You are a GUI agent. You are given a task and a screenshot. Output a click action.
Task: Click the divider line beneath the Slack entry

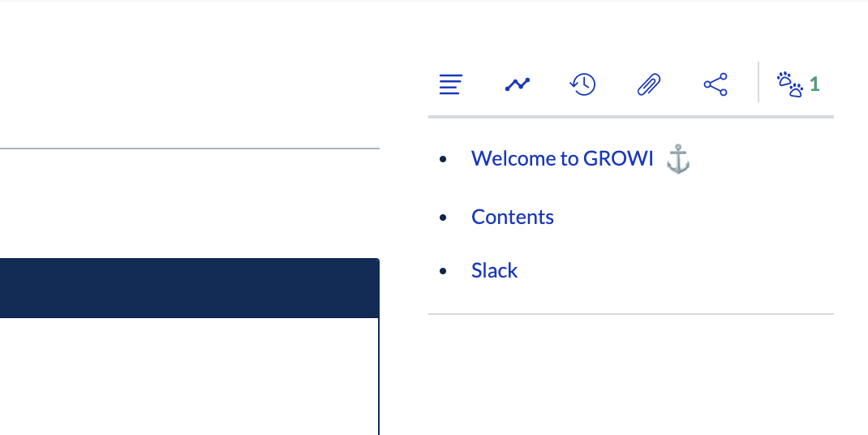630,313
